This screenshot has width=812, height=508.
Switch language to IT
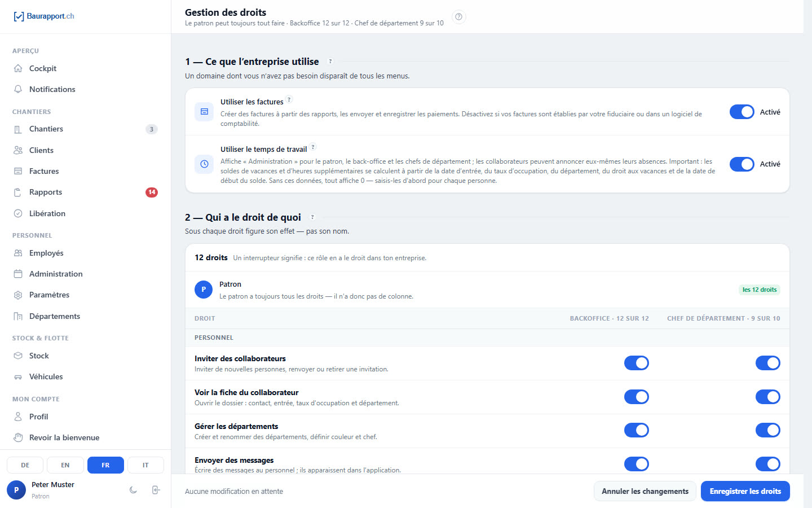[145, 465]
